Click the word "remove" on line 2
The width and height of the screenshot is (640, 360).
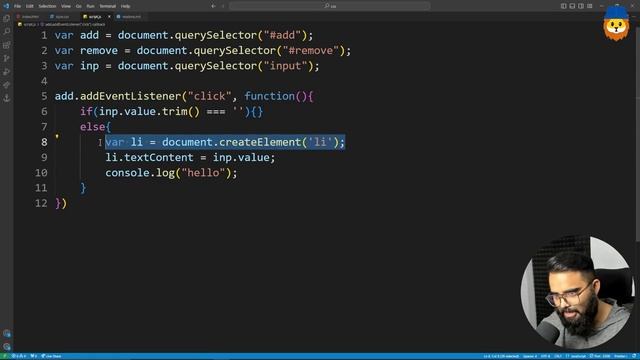(x=99, y=51)
